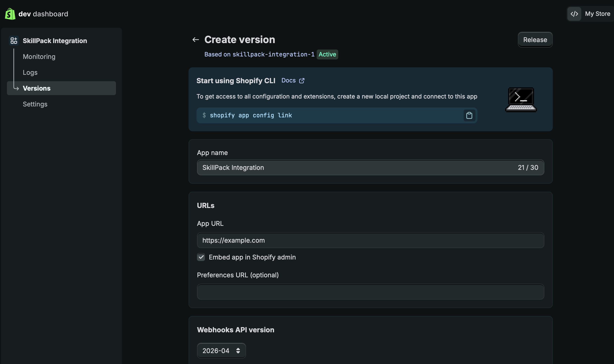Click the dev dashboard title
Screen dimensions: 614x364
point(43,14)
